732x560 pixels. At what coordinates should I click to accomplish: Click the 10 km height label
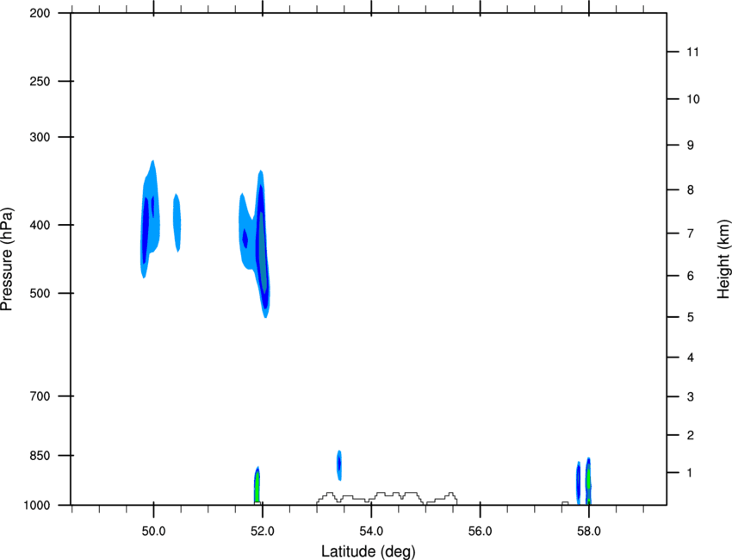click(693, 99)
